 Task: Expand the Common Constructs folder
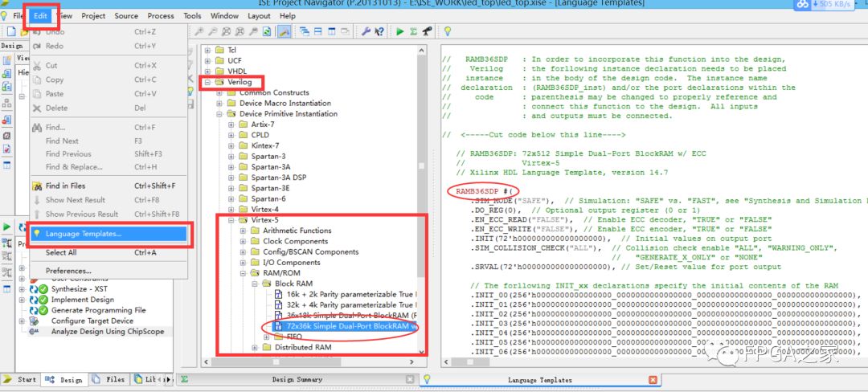point(219,92)
